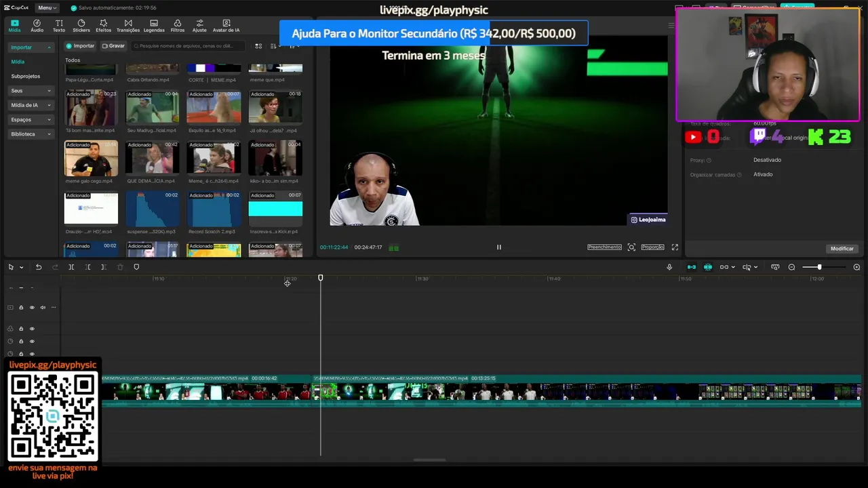Click the Preenchimento preview button
Viewport: 868px width, 488px height.
604,247
